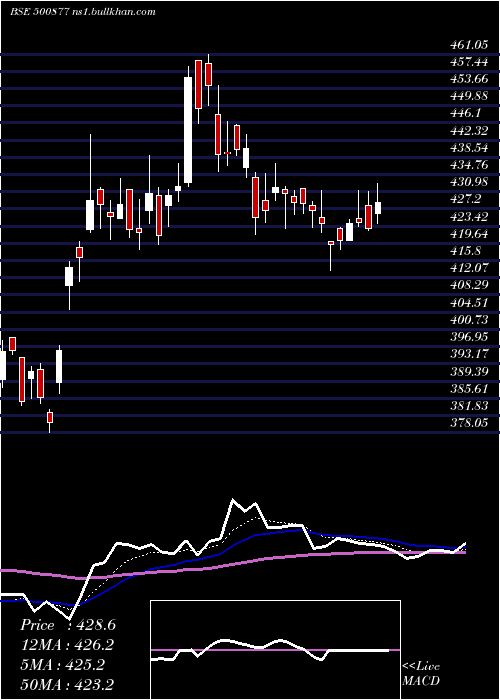Click the Price : 428.6 readout

(x=68, y=625)
